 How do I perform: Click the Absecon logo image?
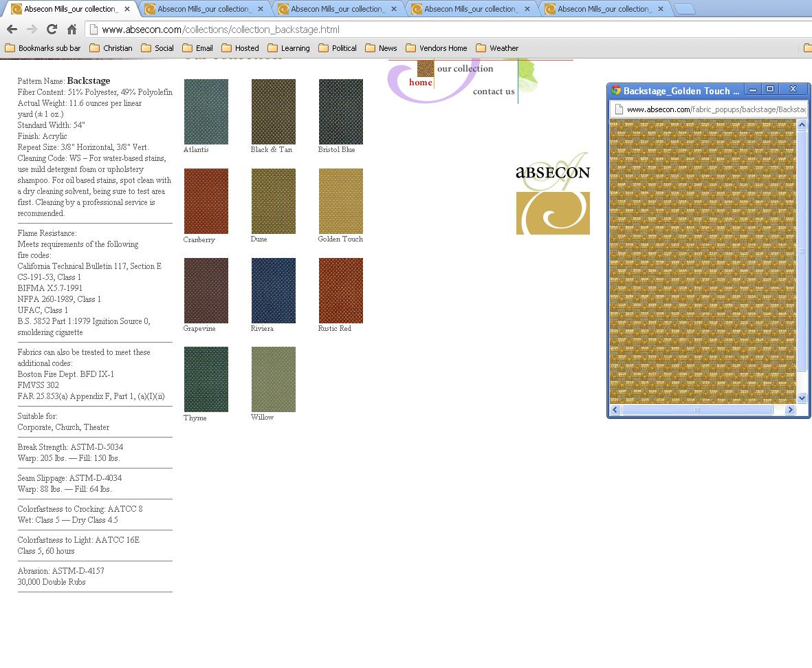point(553,193)
